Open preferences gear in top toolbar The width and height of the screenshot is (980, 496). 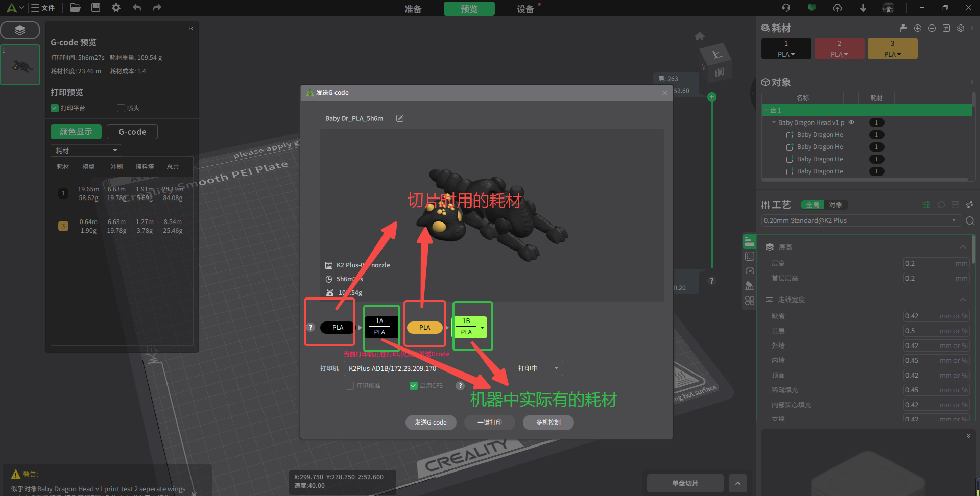(116, 8)
